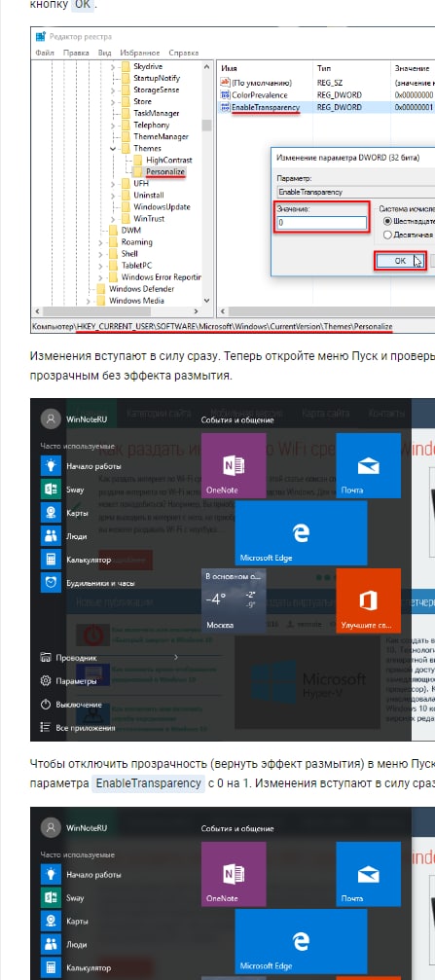
Task: Expand the StorageSense registry key
Action: pyautogui.click(x=113, y=90)
